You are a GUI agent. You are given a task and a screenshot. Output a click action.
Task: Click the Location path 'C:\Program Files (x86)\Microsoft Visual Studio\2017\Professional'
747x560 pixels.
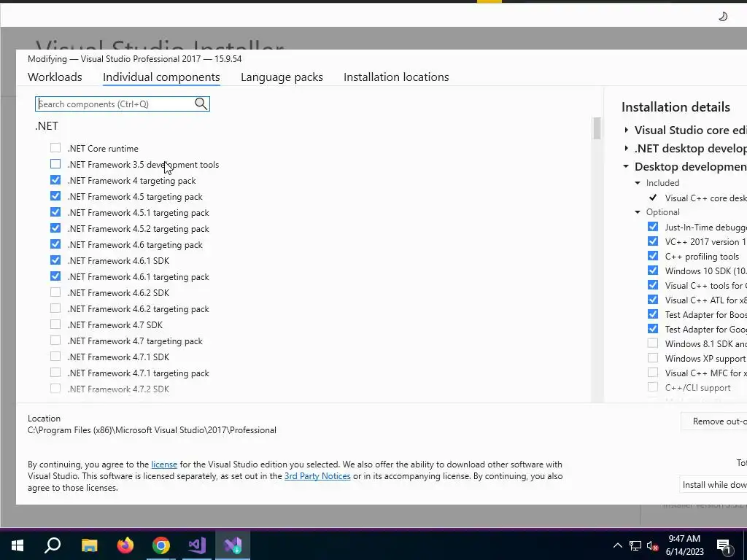point(152,430)
